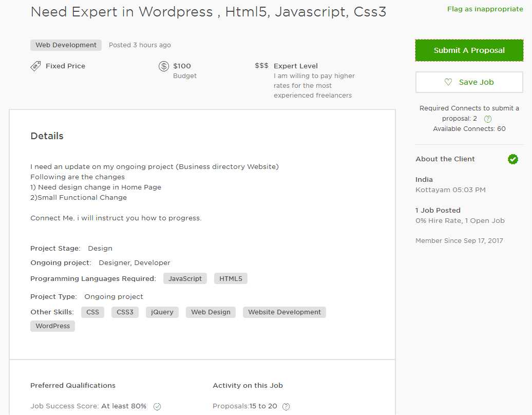The image size is (532, 415).
Task: Select the WordPress skill tag
Action: tap(52, 326)
